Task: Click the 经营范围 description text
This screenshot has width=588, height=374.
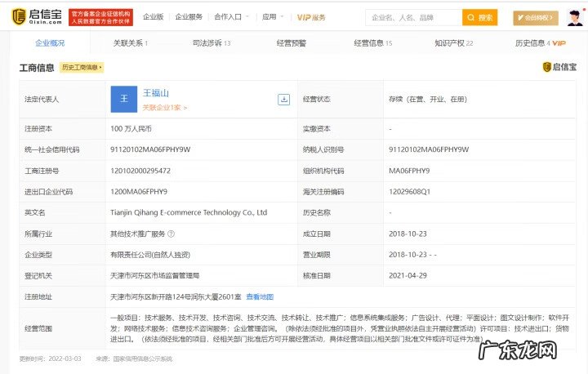Action: 340,328
